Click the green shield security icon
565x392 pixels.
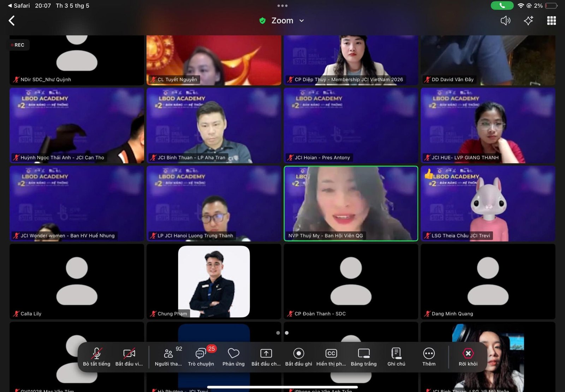262,21
